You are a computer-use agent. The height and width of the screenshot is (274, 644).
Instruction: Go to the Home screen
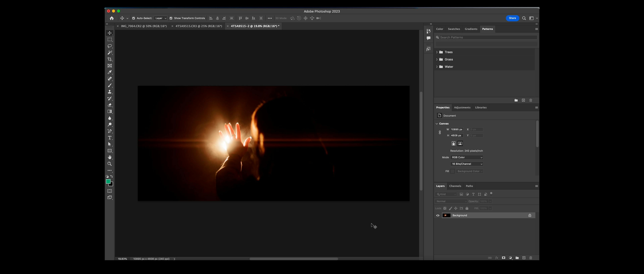click(x=112, y=18)
